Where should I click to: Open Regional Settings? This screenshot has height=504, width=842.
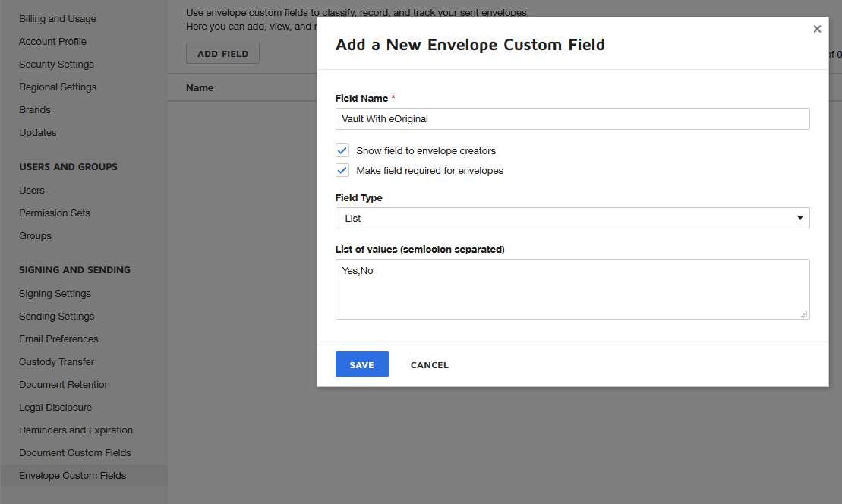tap(57, 87)
